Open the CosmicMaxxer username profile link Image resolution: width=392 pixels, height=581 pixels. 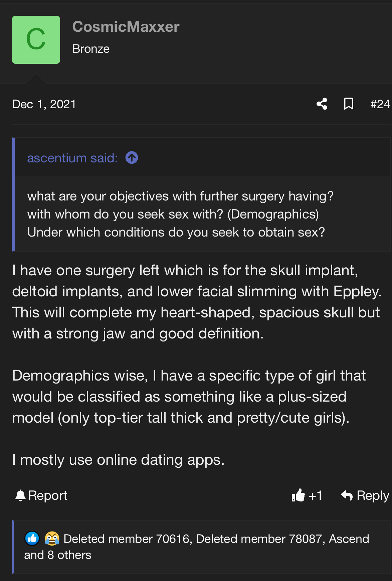tap(126, 27)
